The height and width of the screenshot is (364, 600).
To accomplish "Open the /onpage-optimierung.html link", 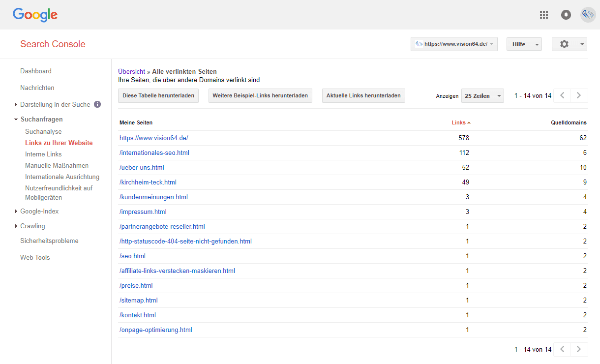I will coord(156,330).
